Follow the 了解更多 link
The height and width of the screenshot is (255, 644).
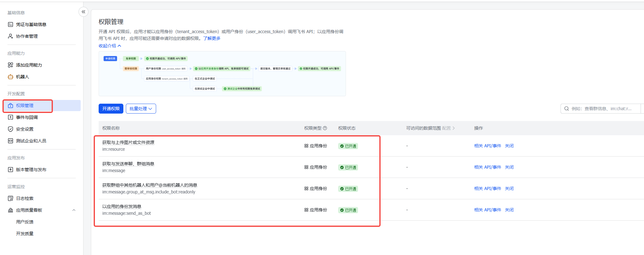(x=212, y=38)
